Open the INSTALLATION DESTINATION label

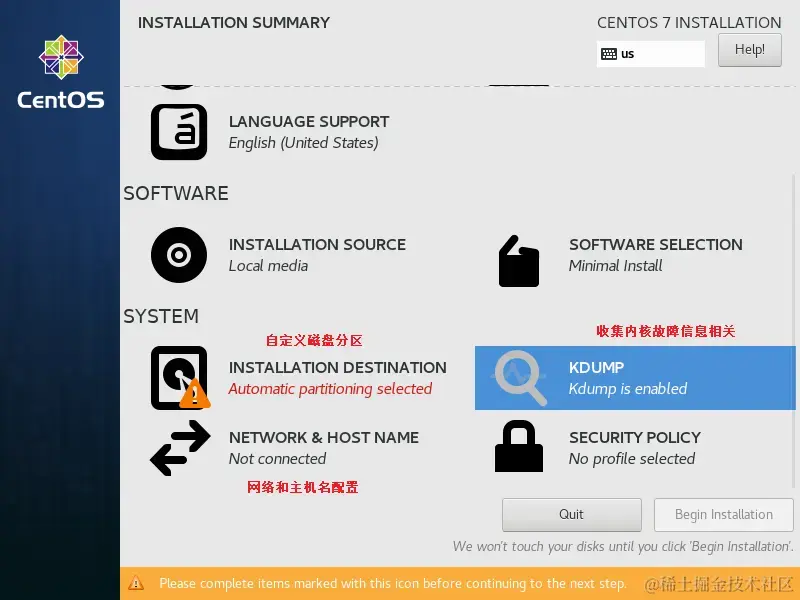[x=338, y=367]
